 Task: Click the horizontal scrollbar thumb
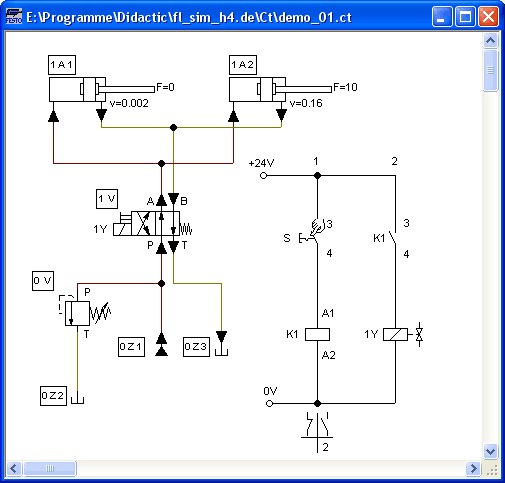click(50, 469)
